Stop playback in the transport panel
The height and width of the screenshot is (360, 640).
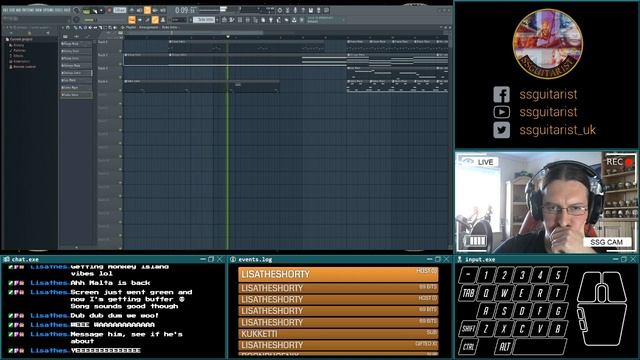pos(102,11)
